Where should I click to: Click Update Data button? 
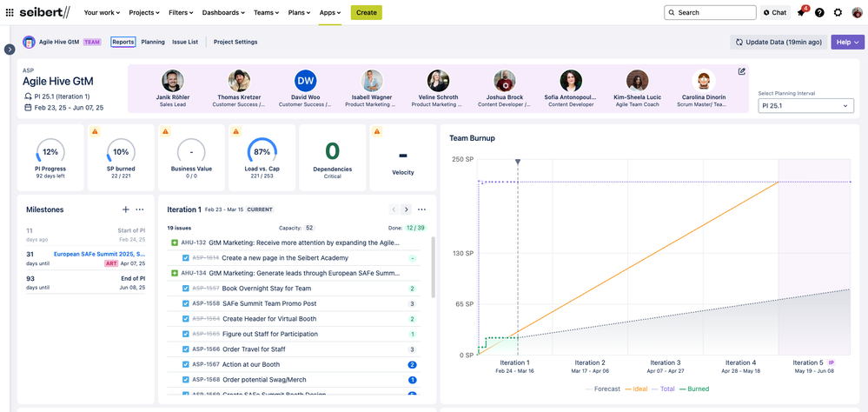779,42
